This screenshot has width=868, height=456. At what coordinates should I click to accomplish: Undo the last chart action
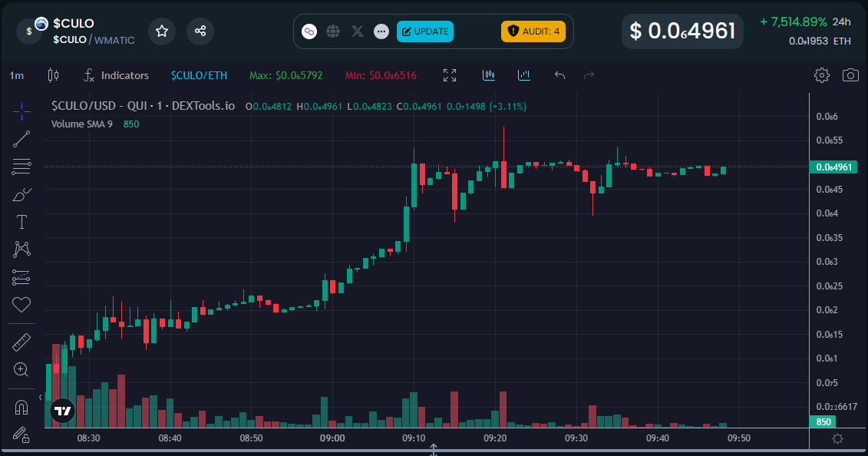pos(560,75)
